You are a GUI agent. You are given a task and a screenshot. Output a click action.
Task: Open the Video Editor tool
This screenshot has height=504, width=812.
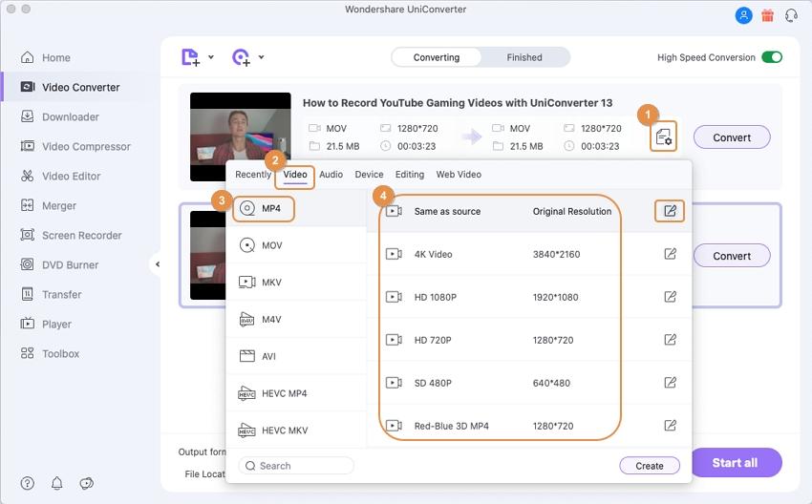(60, 176)
